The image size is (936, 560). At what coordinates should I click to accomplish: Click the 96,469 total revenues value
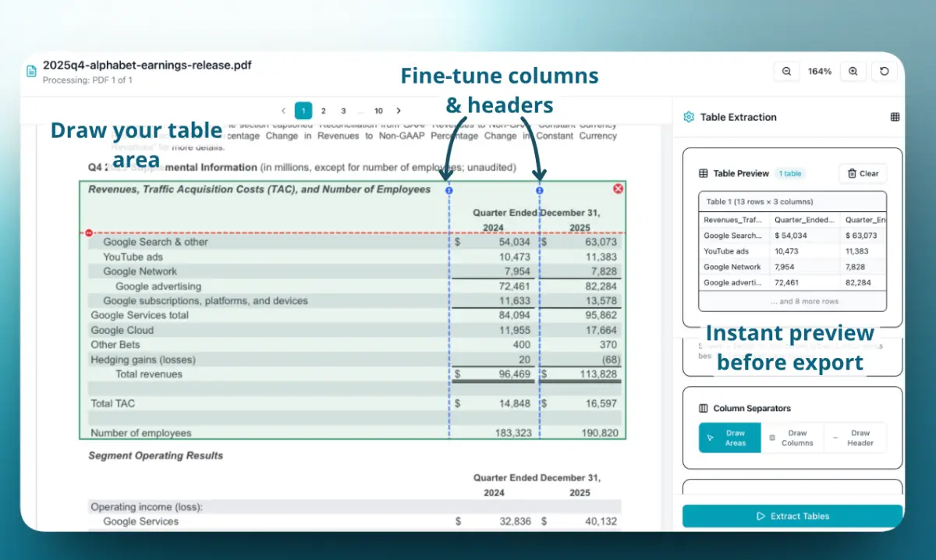[514, 374]
